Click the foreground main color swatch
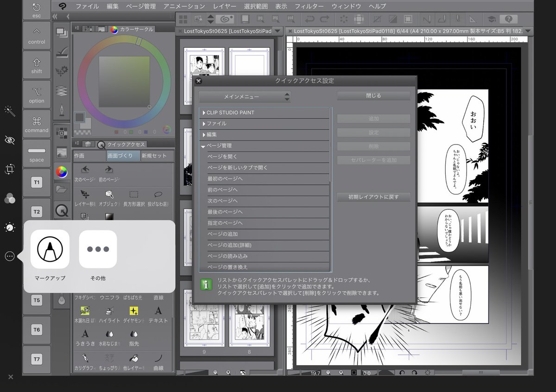This screenshot has width=556, height=392. coord(80,117)
